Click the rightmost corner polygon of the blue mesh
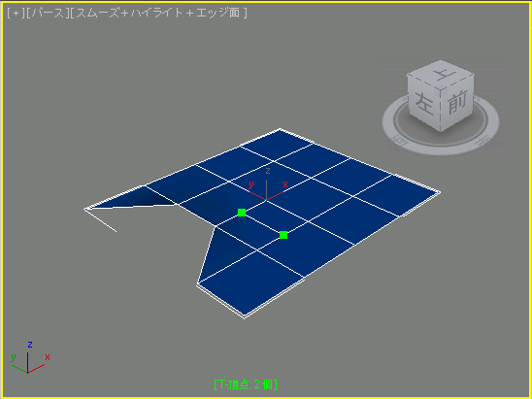The width and height of the screenshot is (532, 399). click(x=397, y=195)
